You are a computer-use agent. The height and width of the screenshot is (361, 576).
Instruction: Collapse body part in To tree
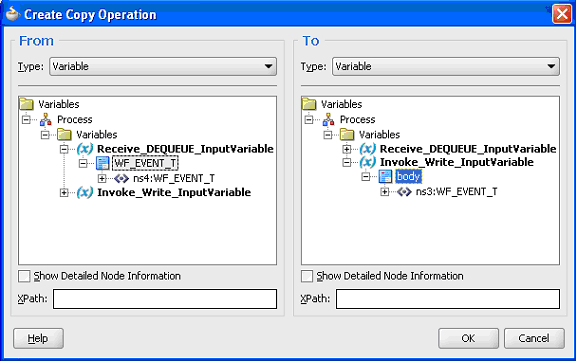pos(366,177)
